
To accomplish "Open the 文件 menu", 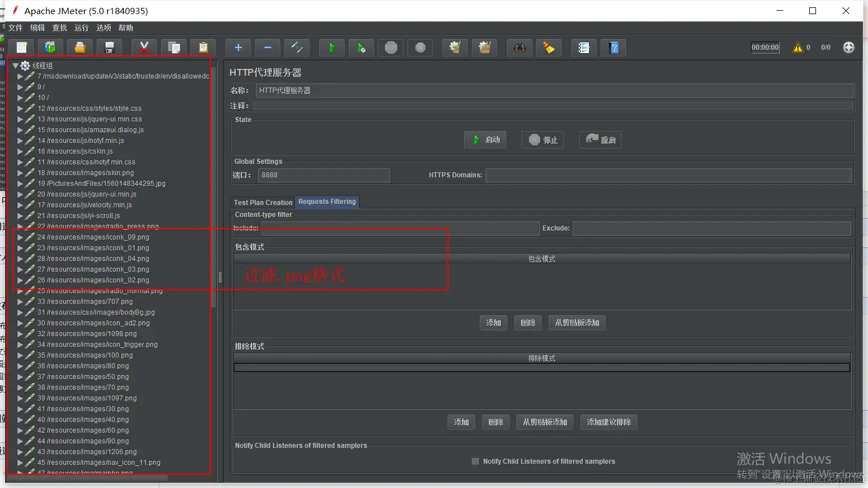I will point(15,28).
